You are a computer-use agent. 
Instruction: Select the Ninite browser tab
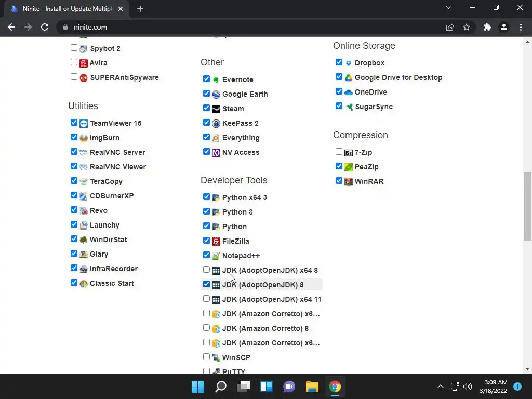click(x=66, y=9)
